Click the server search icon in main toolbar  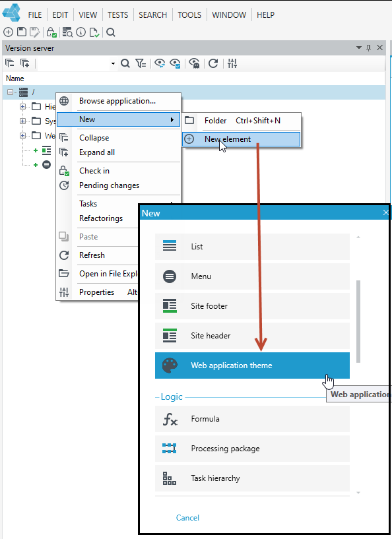67,32
